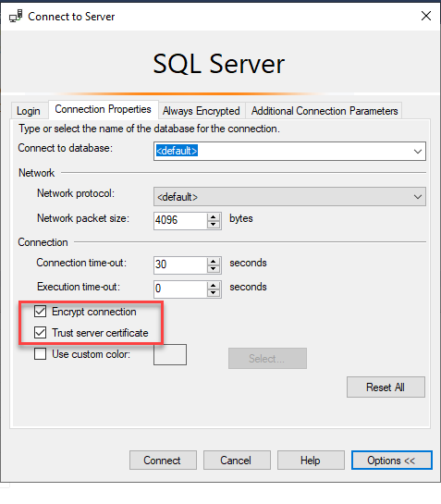The height and width of the screenshot is (504, 441).
Task: Close the Connect to Server dialog
Action: click(x=426, y=16)
